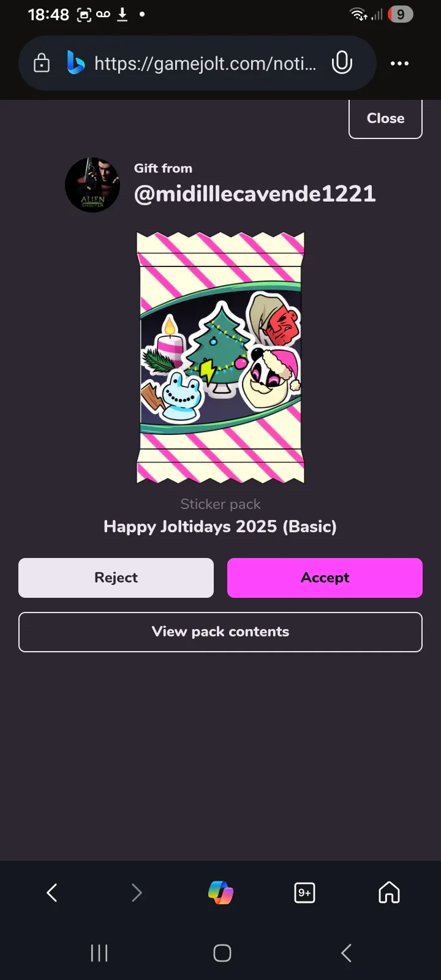
Task: Reject the sticker pack gift
Action: click(x=116, y=578)
